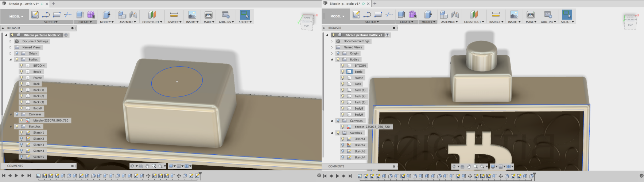
Task: Add new tab with plus button, left window
Action: pos(54,4)
